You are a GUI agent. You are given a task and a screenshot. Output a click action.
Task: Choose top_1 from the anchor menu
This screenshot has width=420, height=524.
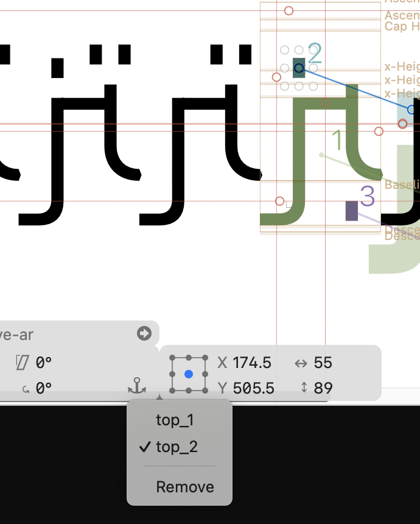pos(174,420)
